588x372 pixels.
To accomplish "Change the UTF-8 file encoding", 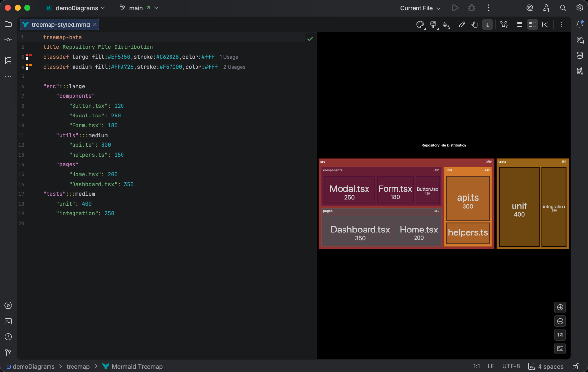I will tap(511, 366).
